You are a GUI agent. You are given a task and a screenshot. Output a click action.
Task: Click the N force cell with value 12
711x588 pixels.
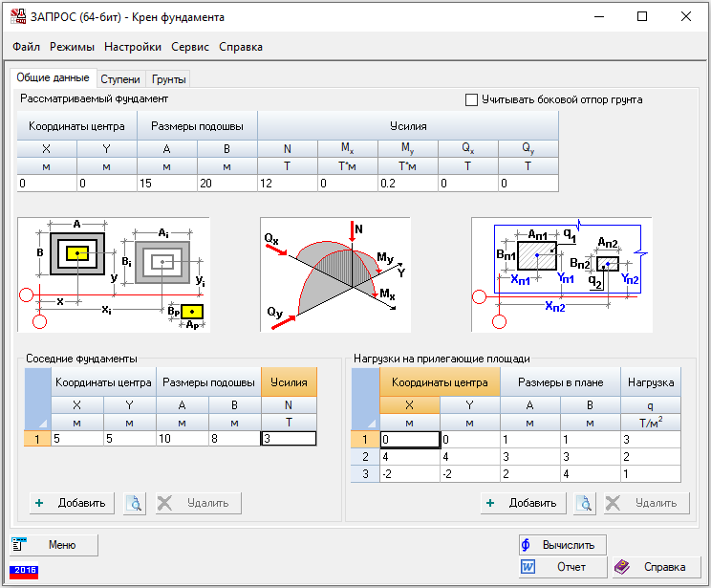(287, 184)
